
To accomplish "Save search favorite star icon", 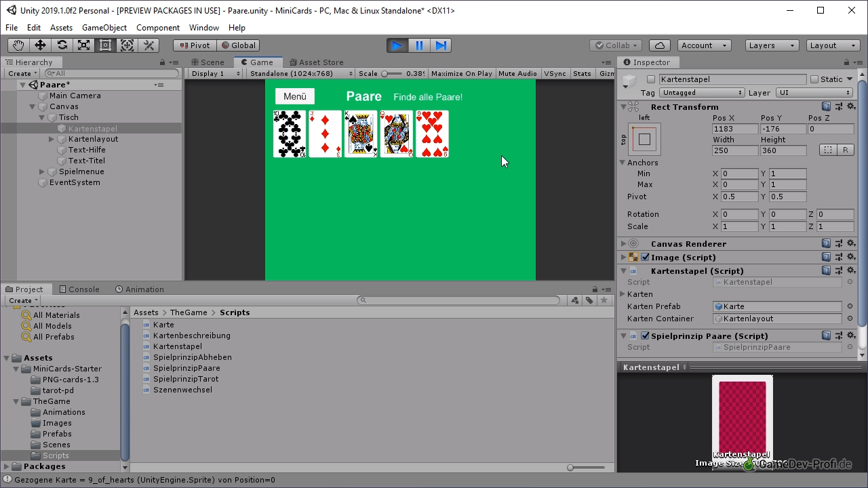I will 604,300.
